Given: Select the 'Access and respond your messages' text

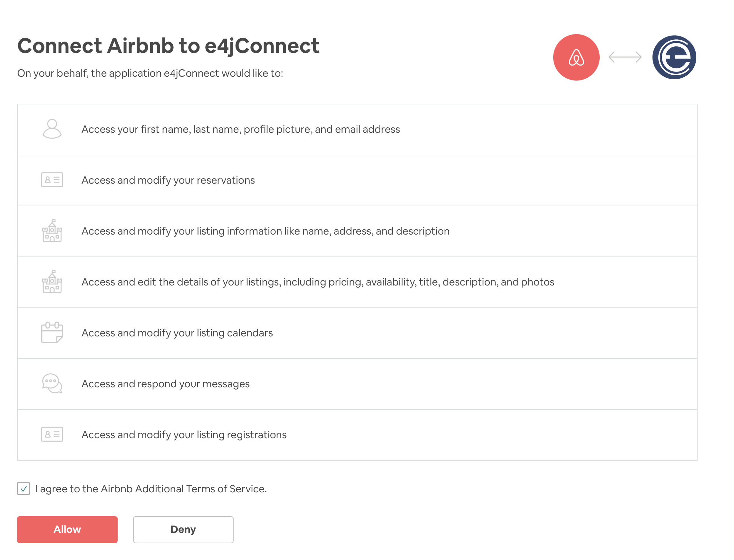Looking at the screenshot, I should pyautogui.click(x=165, y=384).
